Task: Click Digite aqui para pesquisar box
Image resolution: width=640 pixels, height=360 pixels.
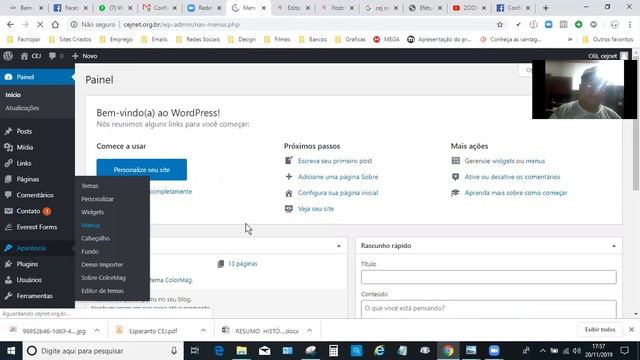Action: (102, 351)
